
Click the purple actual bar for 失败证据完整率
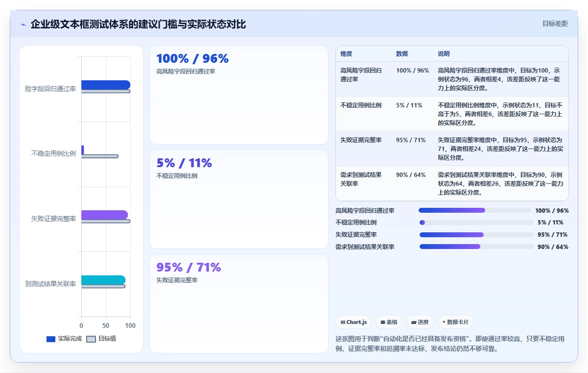click(x=105, y=215)
